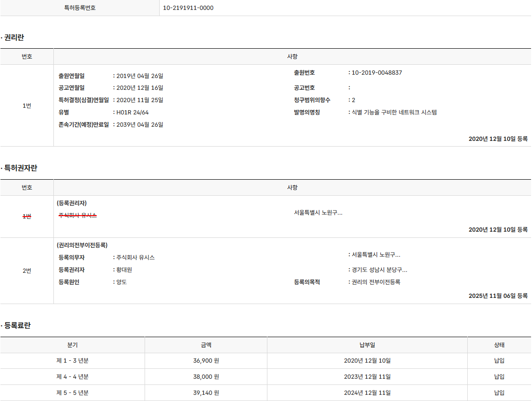Viewport: 532px width, 401px height.
Task: Select the 39,140 원 fee amount
Action: (x=206, y=393)
